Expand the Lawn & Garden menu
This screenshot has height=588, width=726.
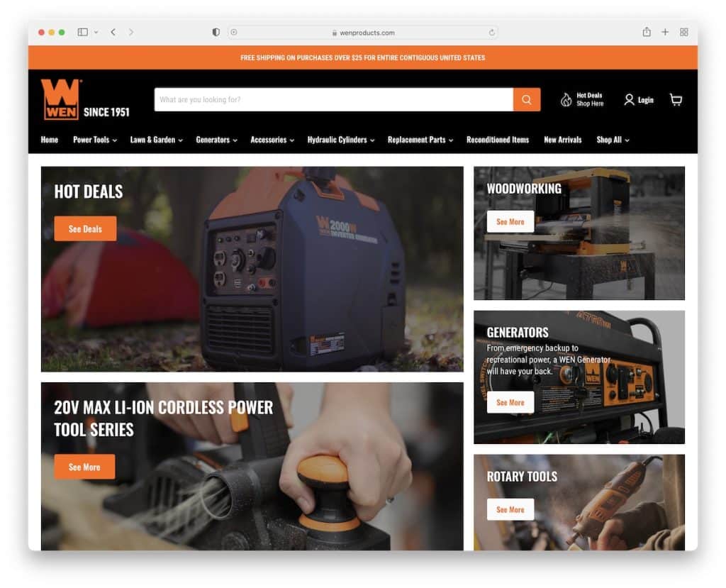(x=157, y=140)
